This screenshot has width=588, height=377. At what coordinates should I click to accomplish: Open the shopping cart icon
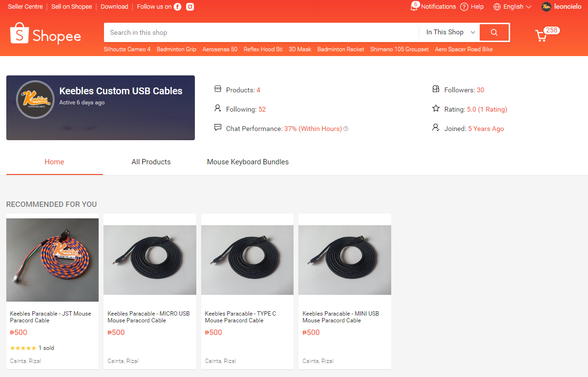pyautogui.click(x=541, y=36)
